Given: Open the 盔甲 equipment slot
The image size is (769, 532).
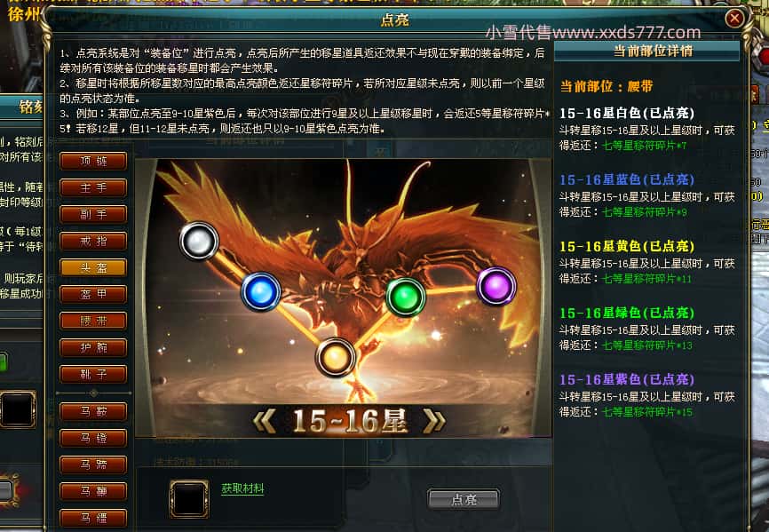Looking at the screenshot, I should (93, 294).
